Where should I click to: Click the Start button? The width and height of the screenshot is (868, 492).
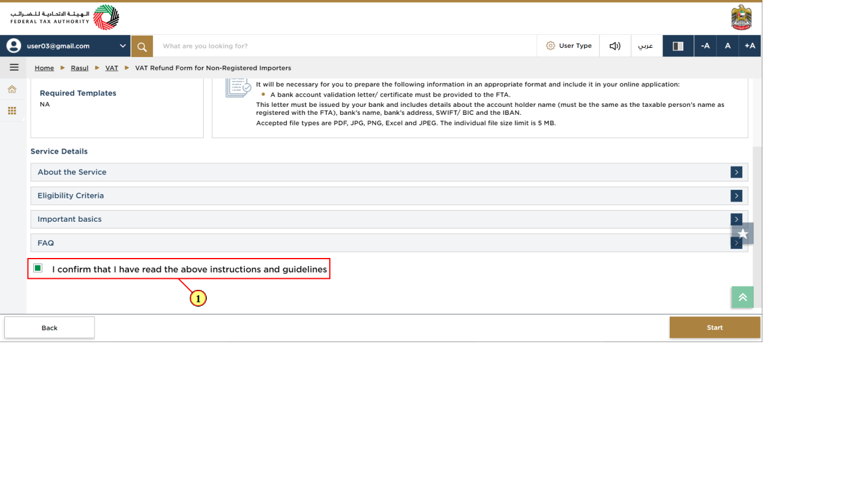click(715, 327)
